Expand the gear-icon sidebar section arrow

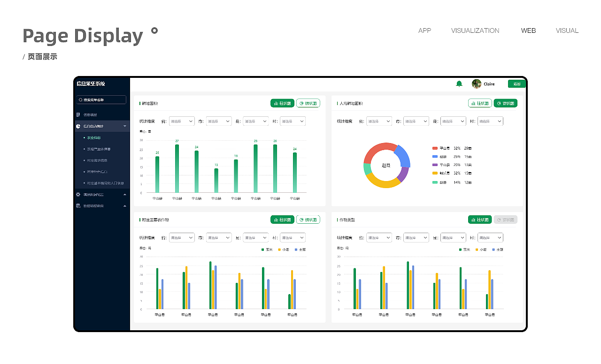tap(125, 194)
